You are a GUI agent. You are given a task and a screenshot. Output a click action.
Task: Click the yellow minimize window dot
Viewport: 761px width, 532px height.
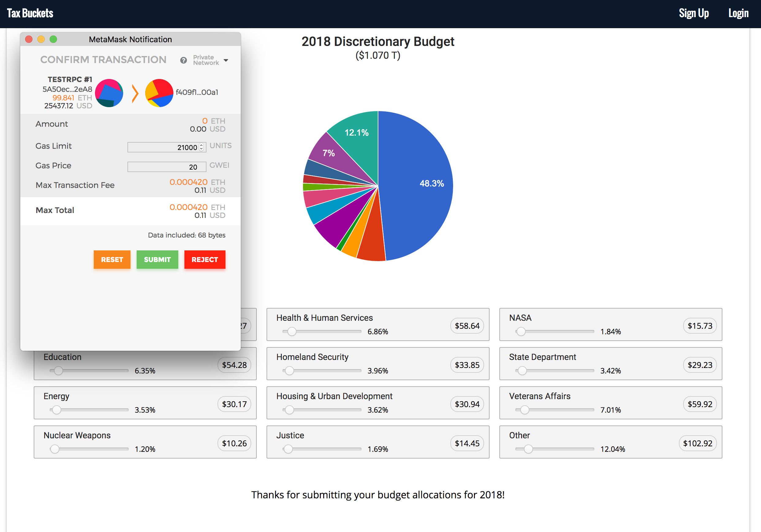click(x=41, y=39)
